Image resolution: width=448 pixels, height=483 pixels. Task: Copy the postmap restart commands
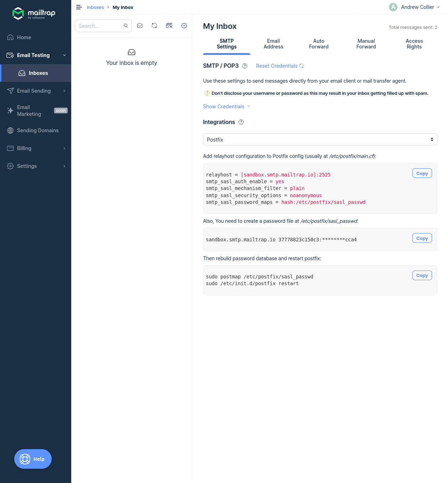click(x=422, y=276)
